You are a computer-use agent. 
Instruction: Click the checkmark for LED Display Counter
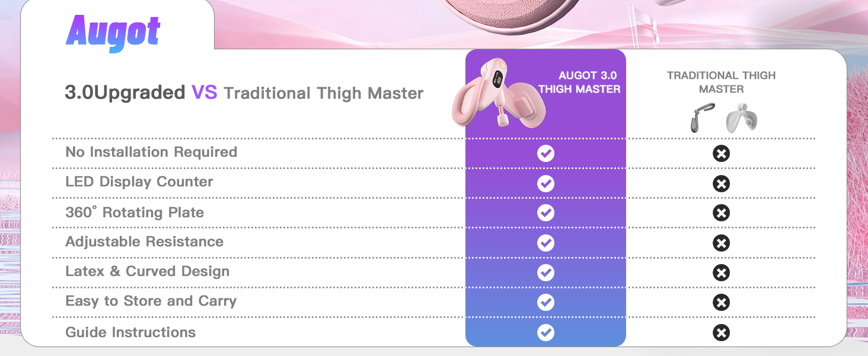545,183
